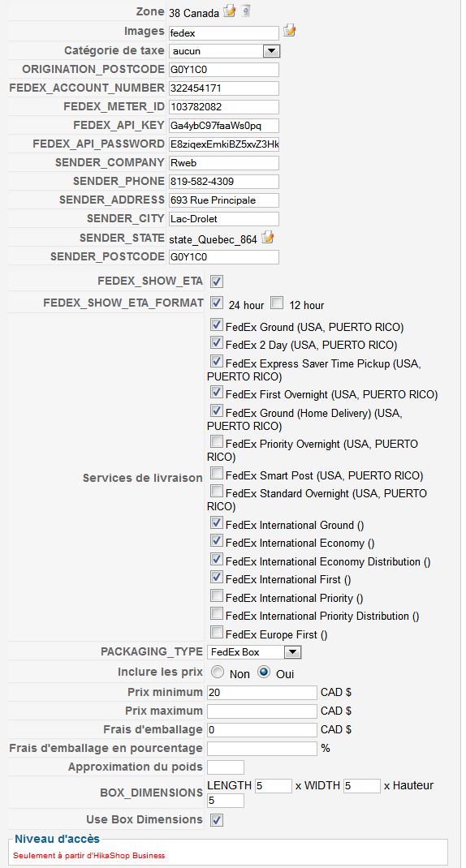Open image picker icon next to fedex field
The width and height of the screenshot is (466, 868).
point(289,31)
